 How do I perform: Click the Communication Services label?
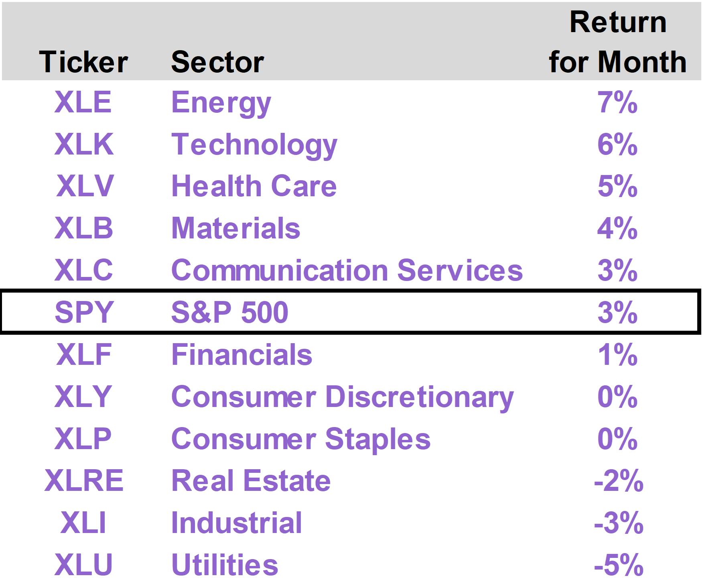pyautogui.click(x=347, y=270)
